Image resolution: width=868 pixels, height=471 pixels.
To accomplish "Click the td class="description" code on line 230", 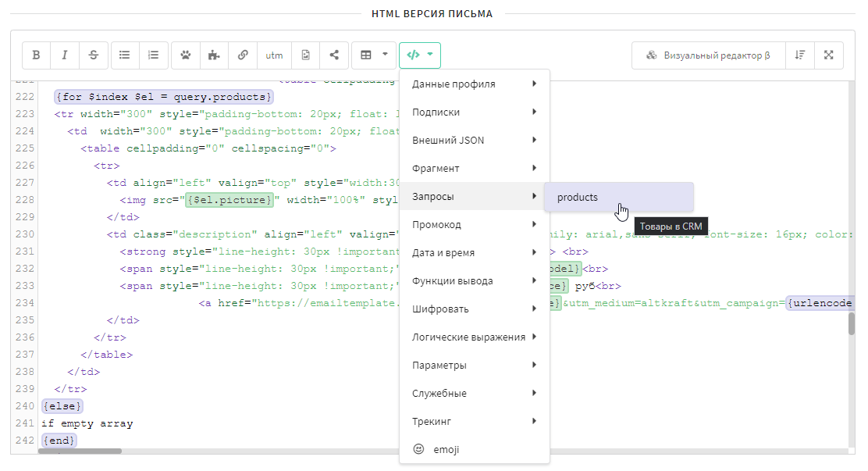I will (x=253, y=234).
